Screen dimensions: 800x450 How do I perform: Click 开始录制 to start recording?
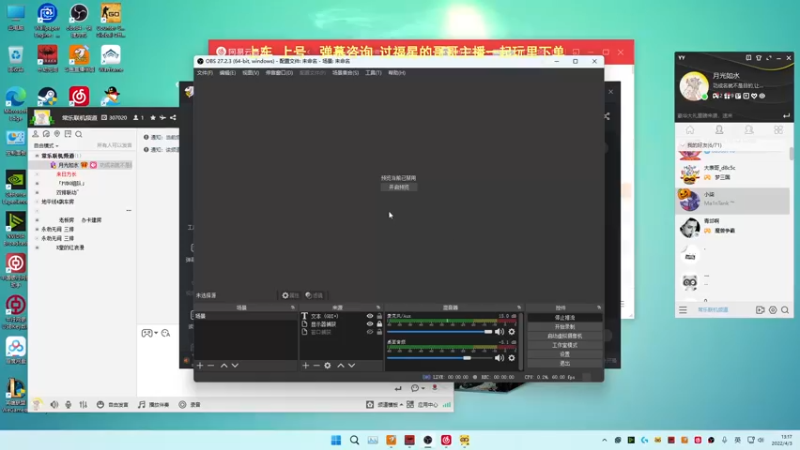click(564, 327)
